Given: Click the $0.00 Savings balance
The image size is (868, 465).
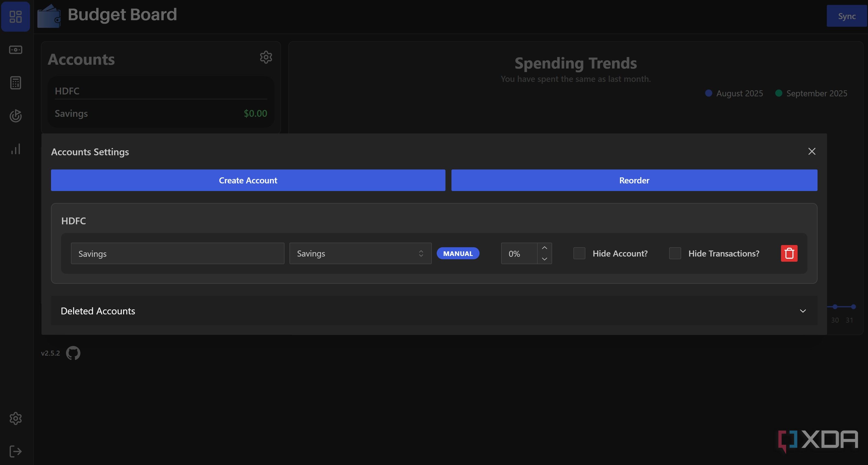Looking at the screenshot, I should click(x=255, y=113).
